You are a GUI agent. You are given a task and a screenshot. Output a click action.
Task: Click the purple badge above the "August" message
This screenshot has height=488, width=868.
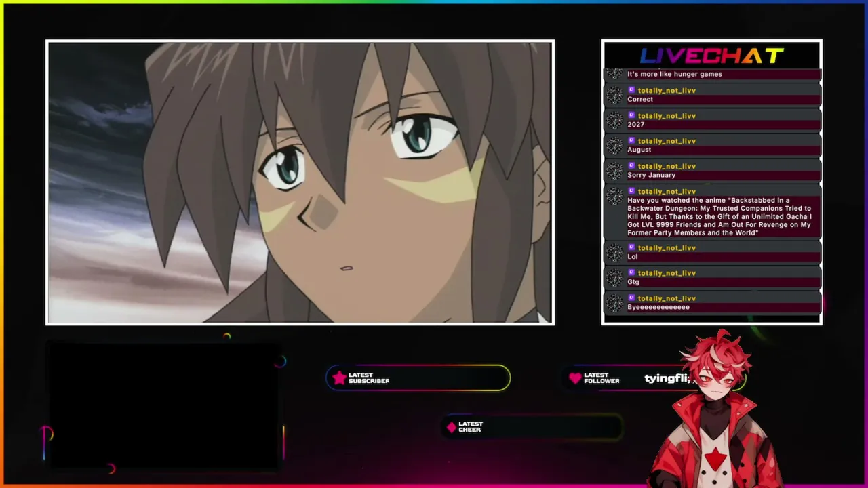631,140
